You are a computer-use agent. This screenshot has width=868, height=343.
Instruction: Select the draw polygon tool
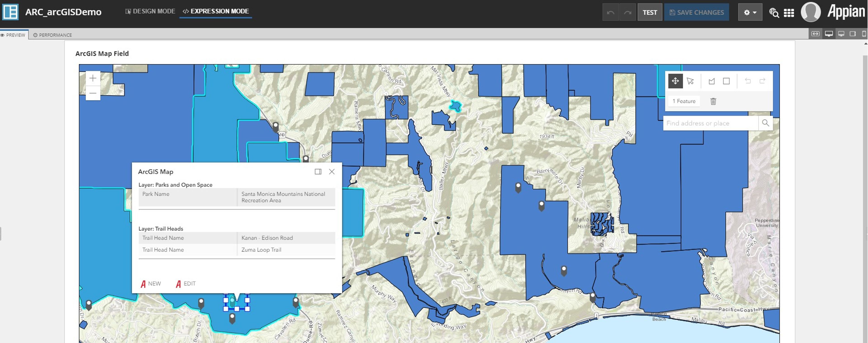pos(712,81)
